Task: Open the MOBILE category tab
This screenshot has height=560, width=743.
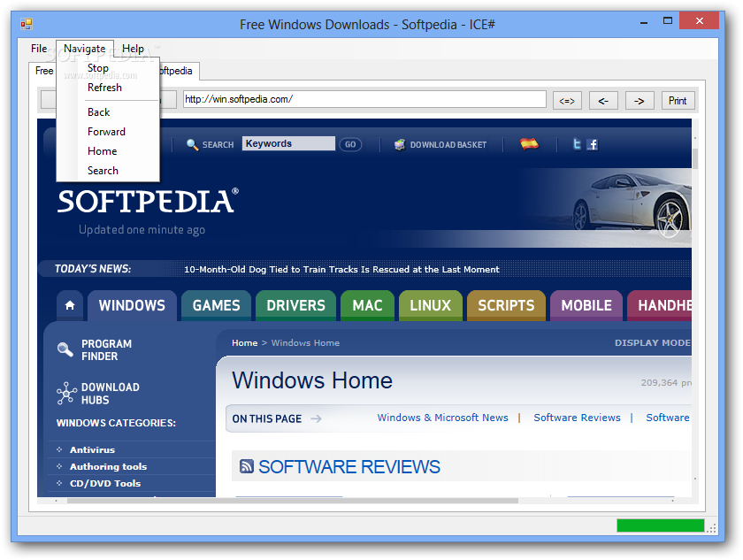Action: pyautogui.click(x=586, y=305)
